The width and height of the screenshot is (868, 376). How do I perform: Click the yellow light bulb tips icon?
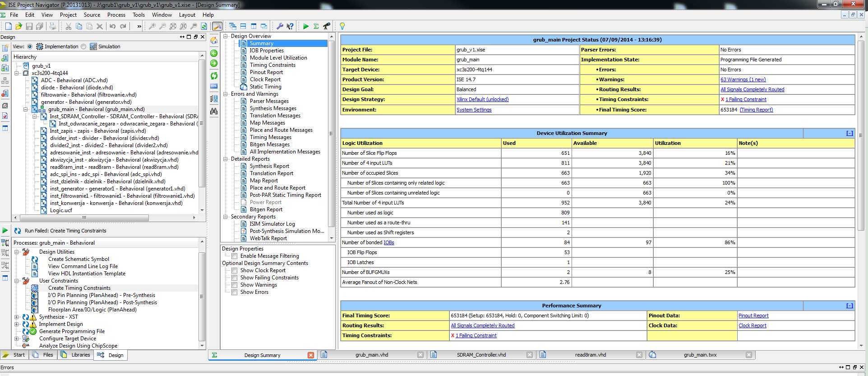(x=342, y=26)
